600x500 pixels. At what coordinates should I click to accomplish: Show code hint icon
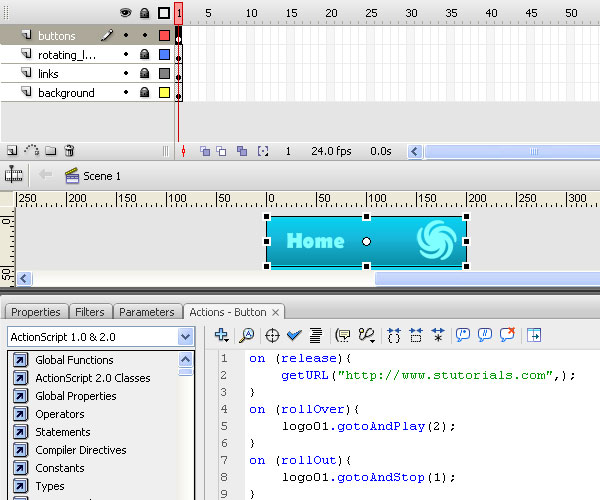pos(342,336)
